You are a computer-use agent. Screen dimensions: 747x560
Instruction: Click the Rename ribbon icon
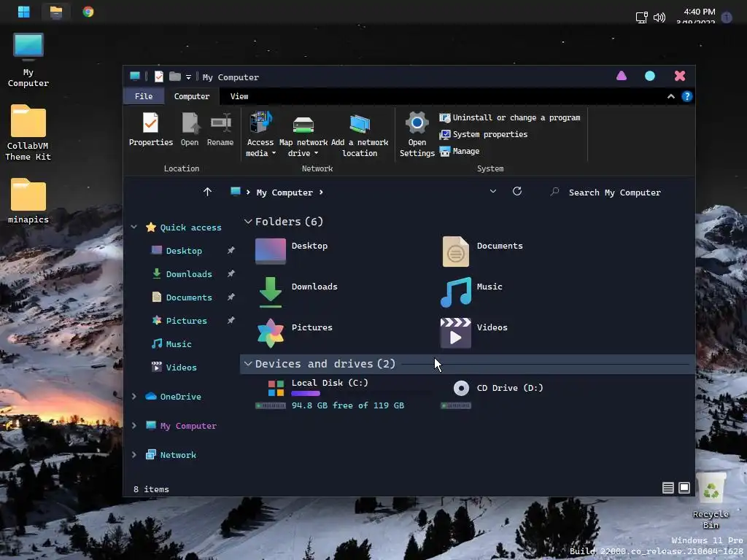pyautogui.click(x=220, y=122)
